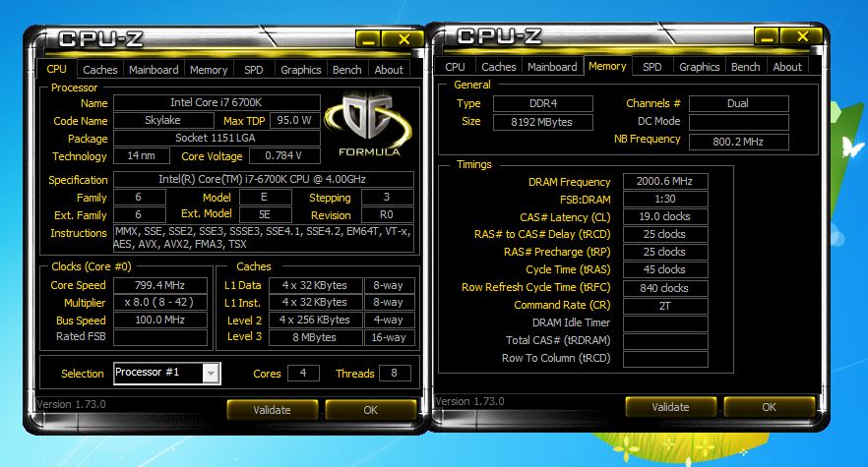Click the DRAM Frequency value field
Viewport: 868px width, 467px height.
click(664, 182)
